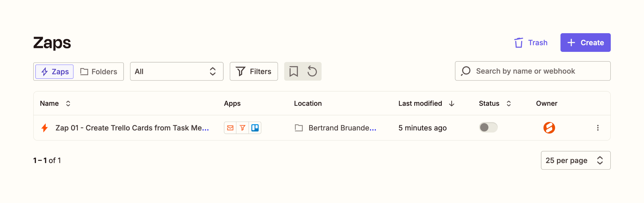Click the orange owner avatar icon
644x203 pixels.
pyautogui.click(x=549, y=128)
